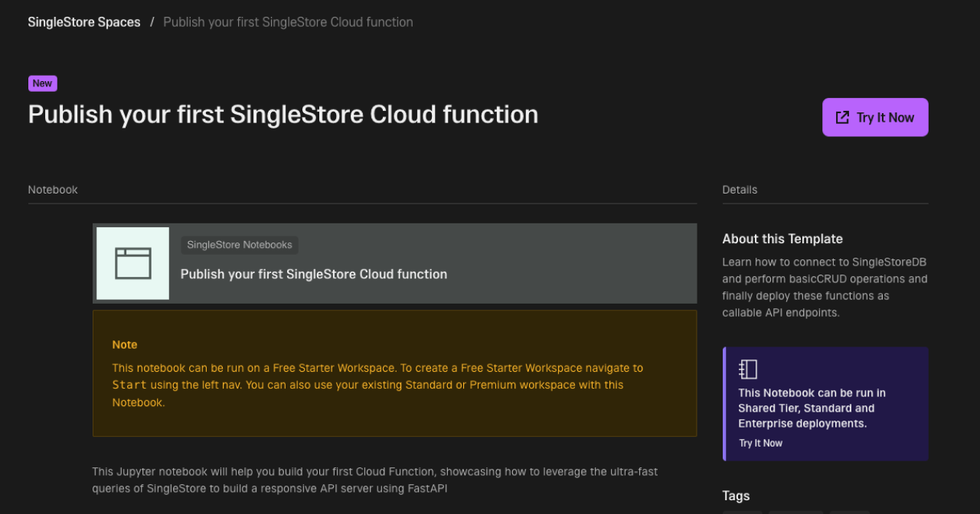Click the yellow Note callout box
This screenshot has width=980, height=514.
394,373
